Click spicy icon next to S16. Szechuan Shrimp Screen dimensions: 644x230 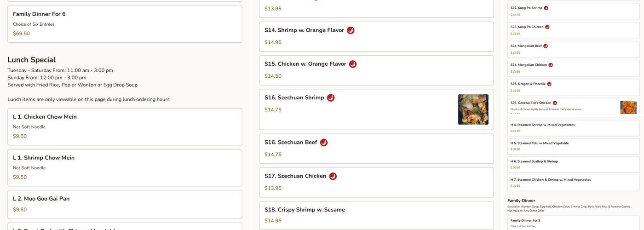[x=331, y=98]
